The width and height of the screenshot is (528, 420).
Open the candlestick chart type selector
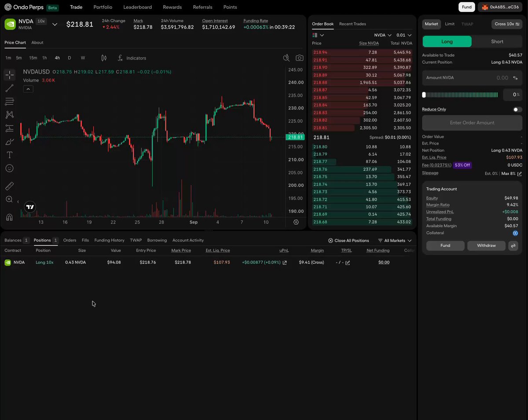tap(104, 58)
